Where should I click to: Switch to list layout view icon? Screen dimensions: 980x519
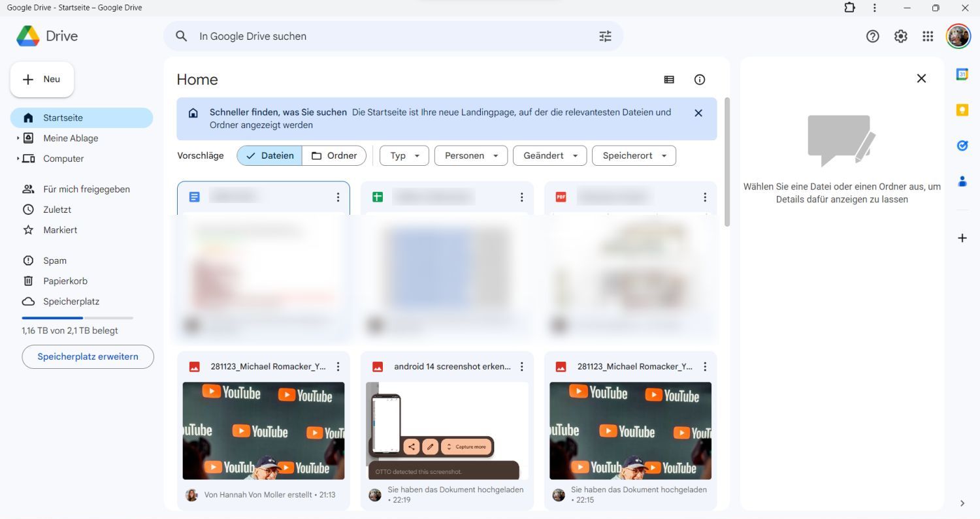pyautogui.click(x=669, y=80)
